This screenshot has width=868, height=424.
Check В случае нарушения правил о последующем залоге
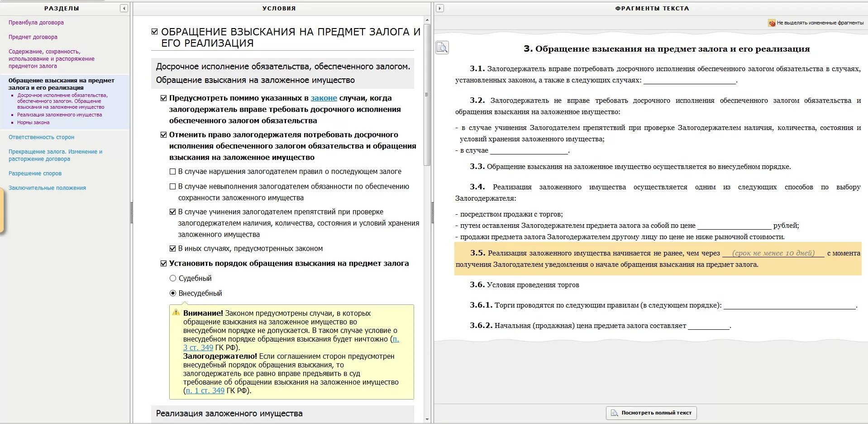172,172
